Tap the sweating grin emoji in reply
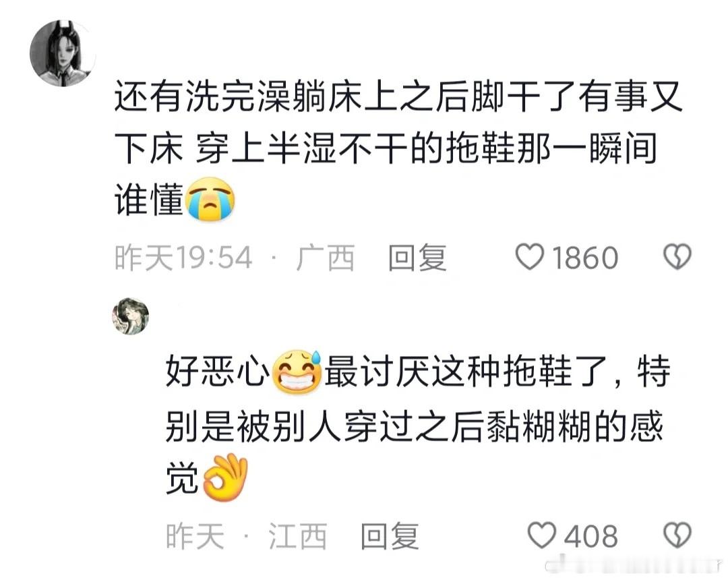Screen dimensions: 728x580 (x=297, y=372)
